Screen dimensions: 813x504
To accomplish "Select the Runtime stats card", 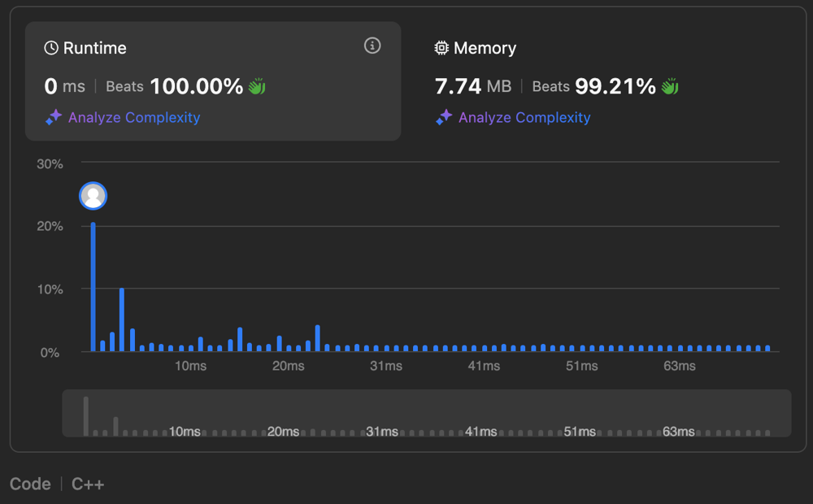I will [213, 81].
